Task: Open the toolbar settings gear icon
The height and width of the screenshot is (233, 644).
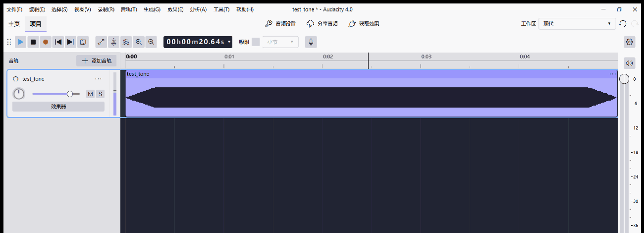Action: pos(630,42)
